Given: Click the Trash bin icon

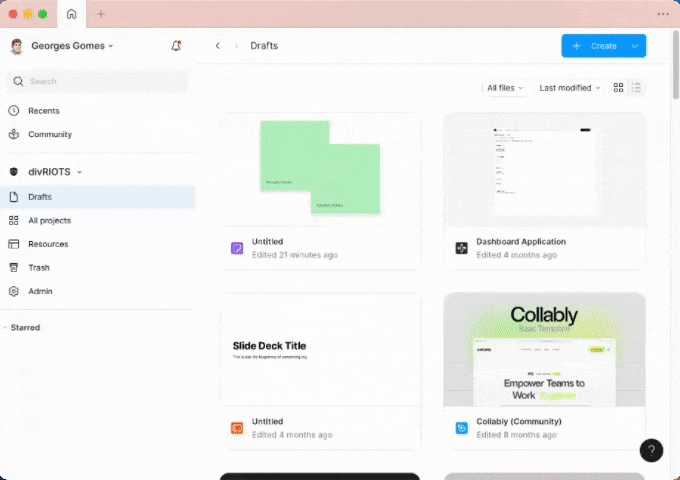Looking at the screenshot, I should [14, 268].
